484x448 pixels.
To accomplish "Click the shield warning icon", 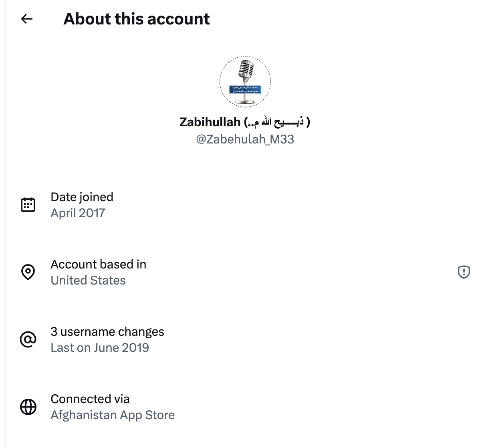I will [464, 272].
